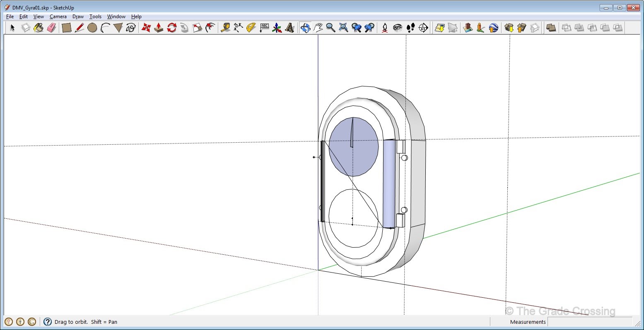Image resolution: width=644 pixels, height=330 pixels.
Task: Open the File menu
Action: pos(10,17)
